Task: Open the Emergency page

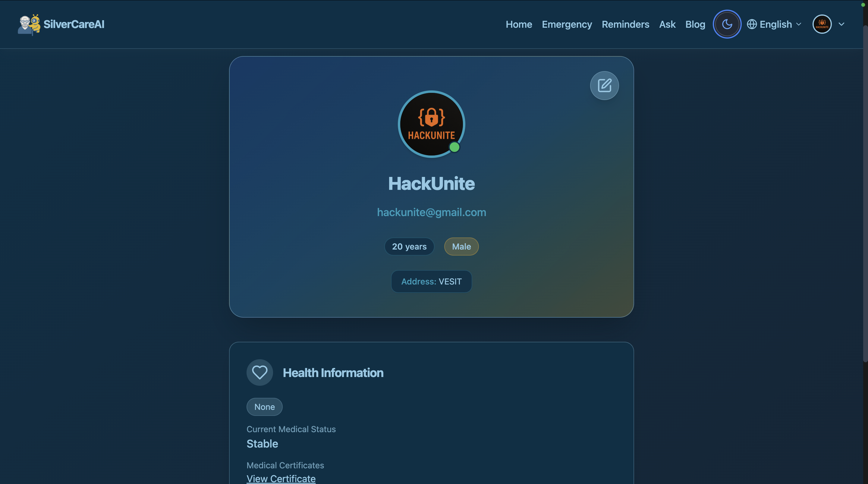Action: [x=567, y=24]
